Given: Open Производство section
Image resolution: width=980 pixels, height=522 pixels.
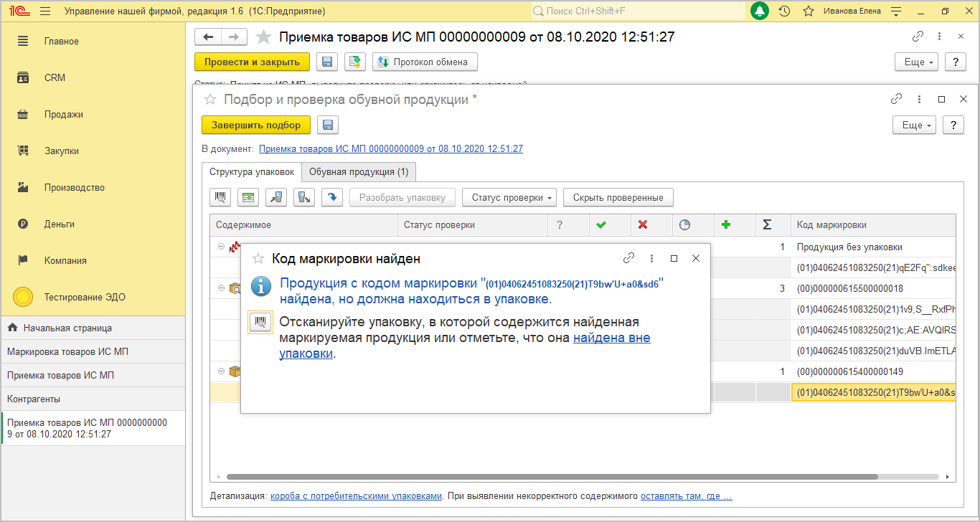Looking at the screenshot, I should [x=93, y=187].
